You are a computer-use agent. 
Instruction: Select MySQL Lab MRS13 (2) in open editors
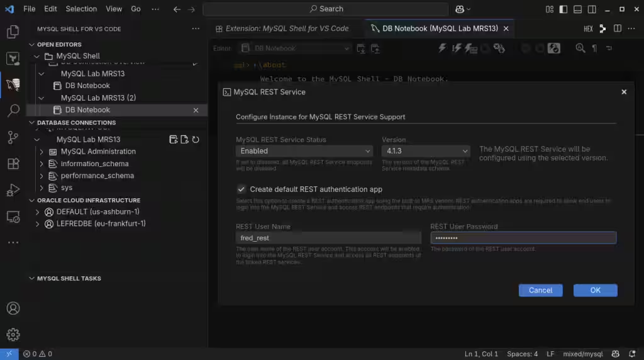click(98, 98)
